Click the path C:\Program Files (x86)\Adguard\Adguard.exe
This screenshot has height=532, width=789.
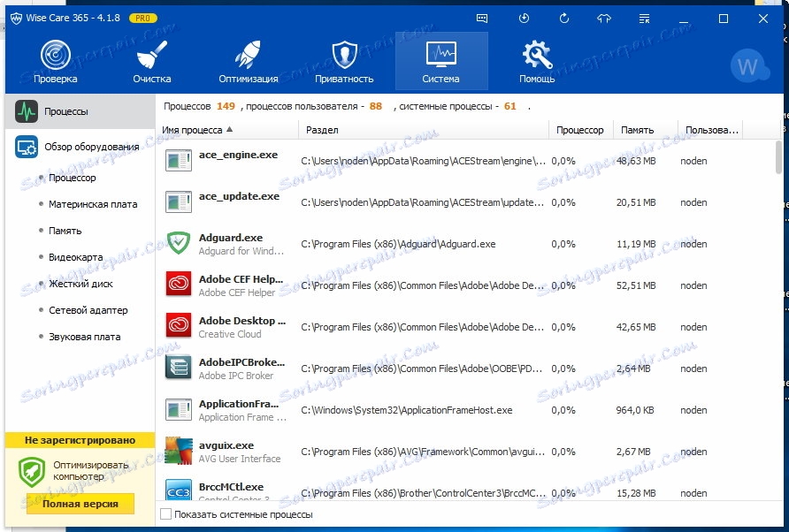[x=398, y=245]
